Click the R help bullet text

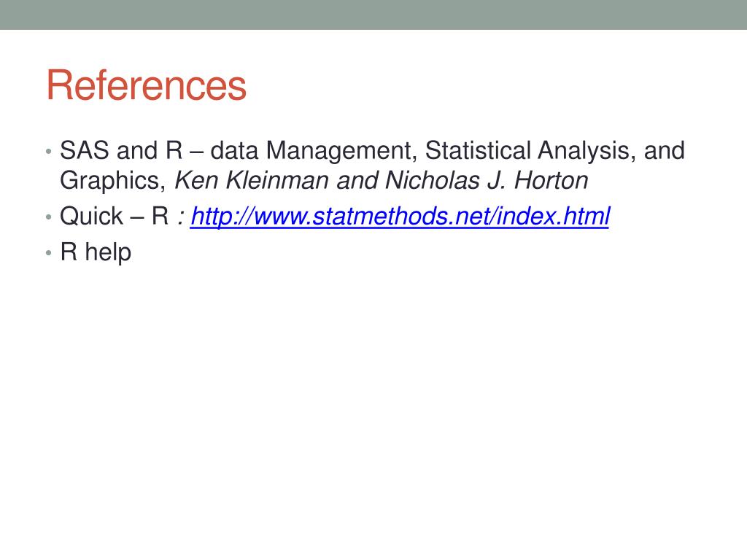click(96, 252)
